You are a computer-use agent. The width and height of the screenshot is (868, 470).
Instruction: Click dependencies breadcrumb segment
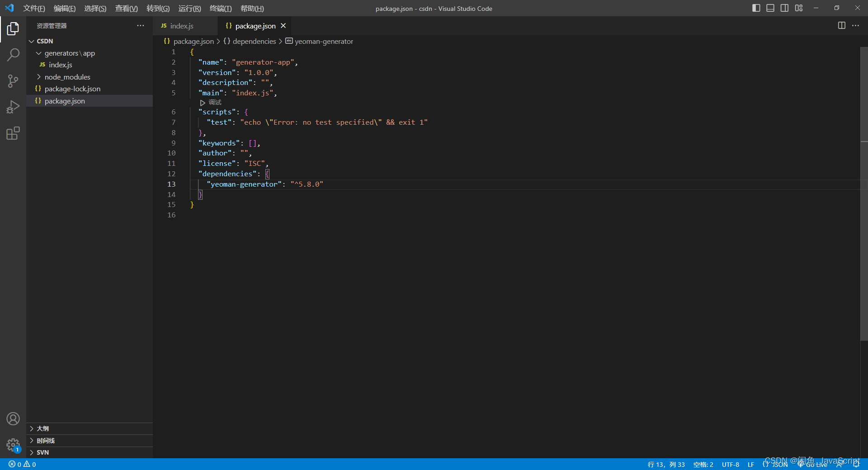coord(250,42)
